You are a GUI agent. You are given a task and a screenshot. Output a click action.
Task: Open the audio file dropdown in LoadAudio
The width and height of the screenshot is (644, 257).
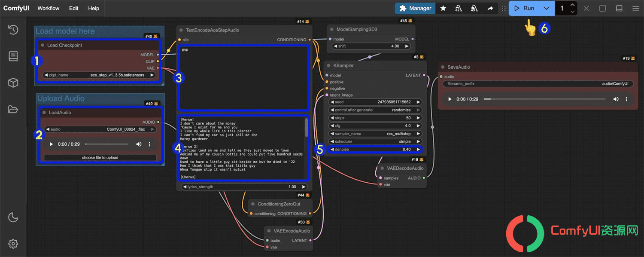[x=100, y=129]
